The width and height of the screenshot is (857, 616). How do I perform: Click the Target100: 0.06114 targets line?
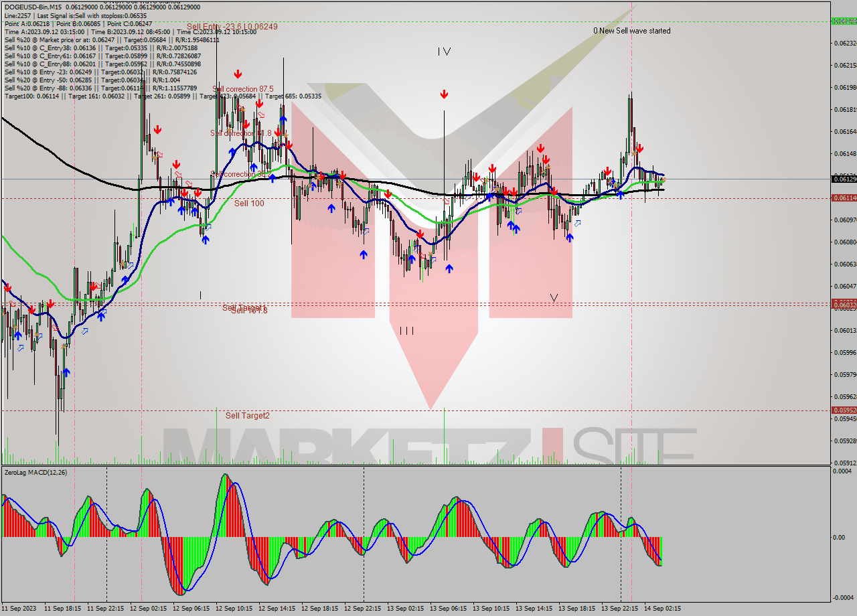[x=163, y=96]
